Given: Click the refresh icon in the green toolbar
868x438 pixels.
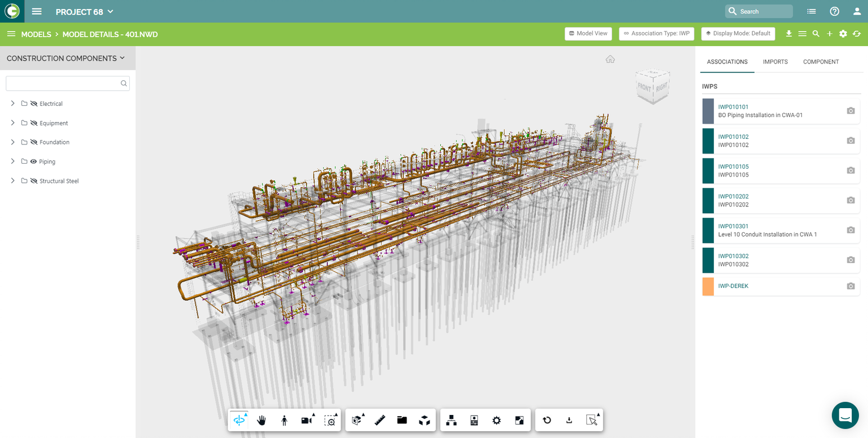Looking at the screenshot, I should pos(857,34).
